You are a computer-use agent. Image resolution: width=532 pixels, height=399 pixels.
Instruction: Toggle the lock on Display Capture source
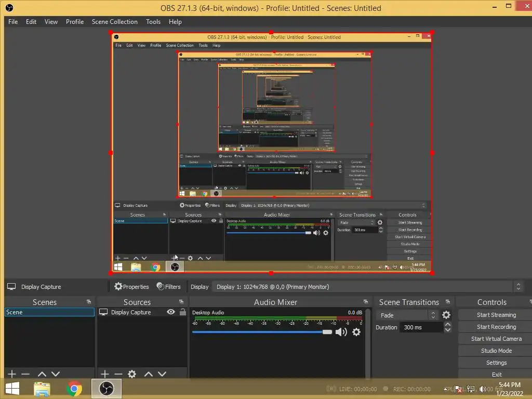182,312
